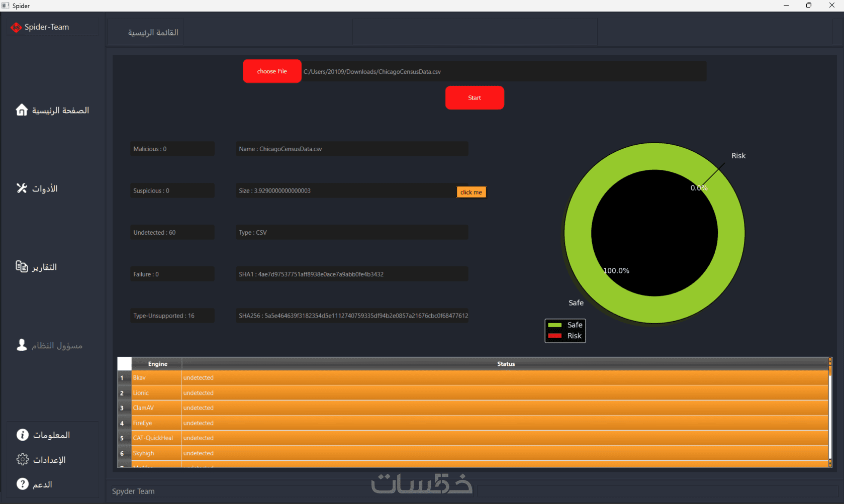The height and width of the screenshot is (504, 844).
Task: Click the file path input field
Action: tap(504, 71)
